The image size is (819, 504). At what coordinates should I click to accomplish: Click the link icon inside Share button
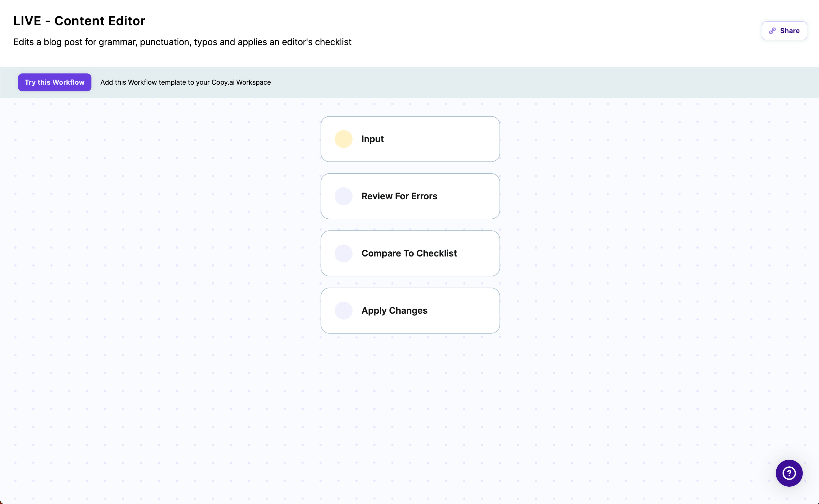pos(773,31)
